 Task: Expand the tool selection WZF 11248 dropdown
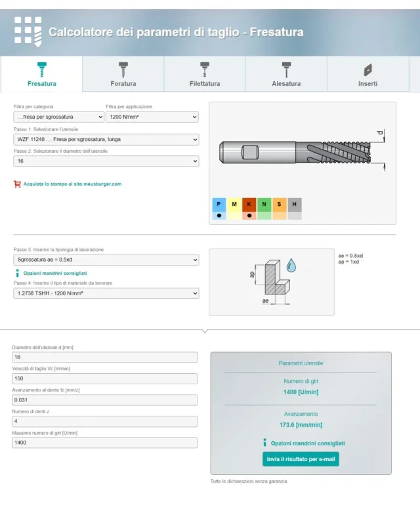pyautogui.click(x=106, y=140)
